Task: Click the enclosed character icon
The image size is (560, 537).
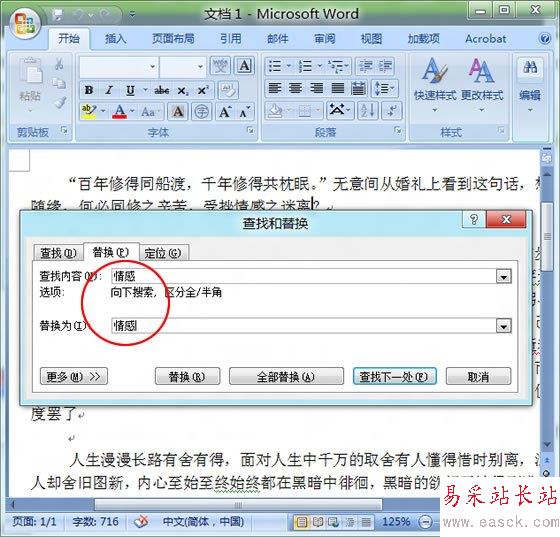Action: pos(202,111)
